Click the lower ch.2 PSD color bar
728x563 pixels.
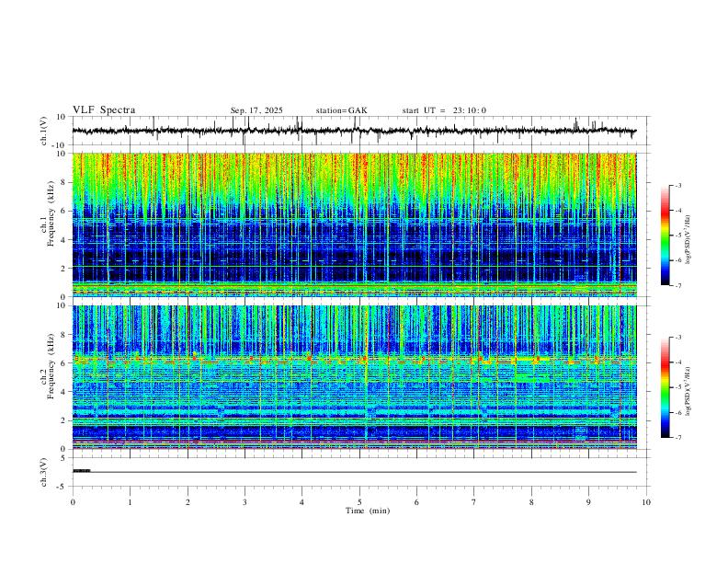coord(665,387)
